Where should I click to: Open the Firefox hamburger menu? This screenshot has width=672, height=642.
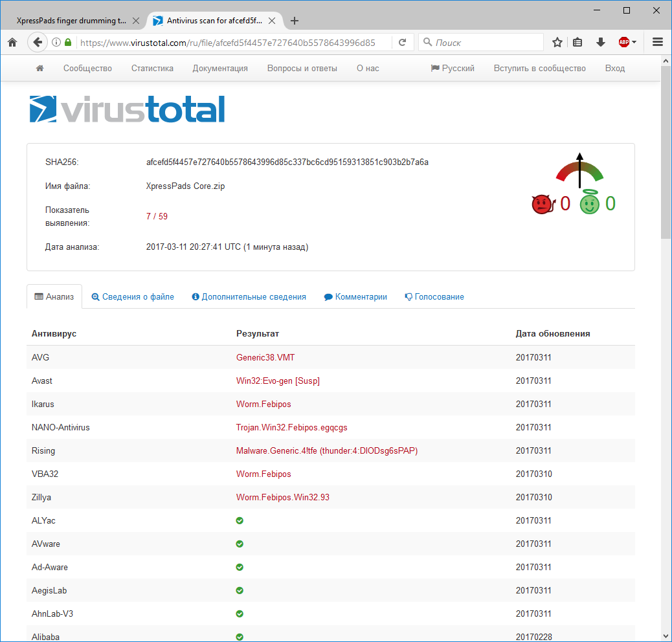coord(658,43)
